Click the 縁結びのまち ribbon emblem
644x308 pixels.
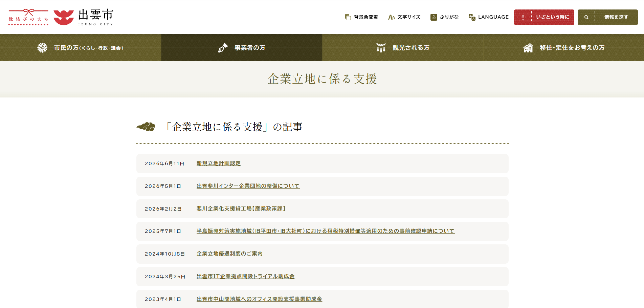28,17
